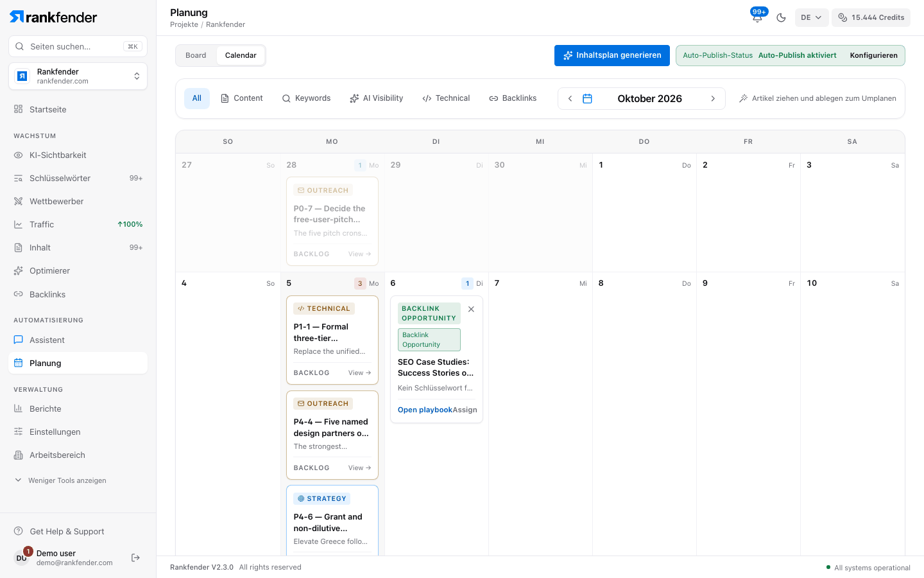Toggle dark mode moon icon
The height and width of the screenshot is (578, 924).
[x=781, y=17]
